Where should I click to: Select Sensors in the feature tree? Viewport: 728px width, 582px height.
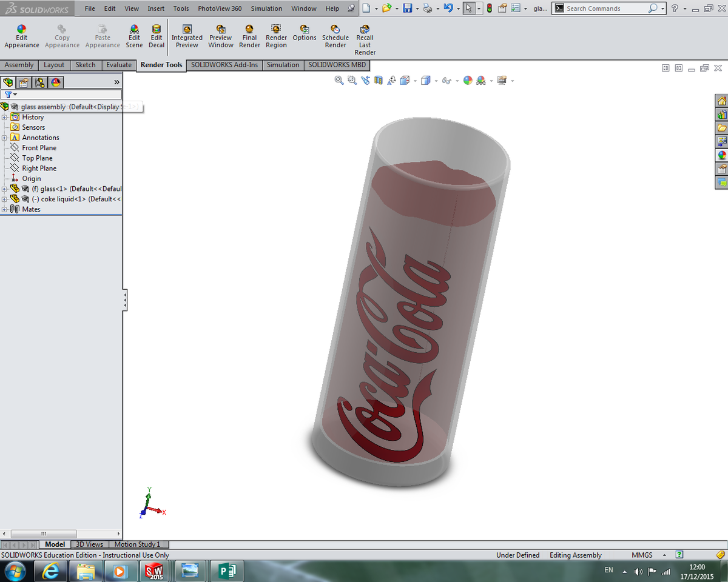pyautogui.click(x=33, y=127)
